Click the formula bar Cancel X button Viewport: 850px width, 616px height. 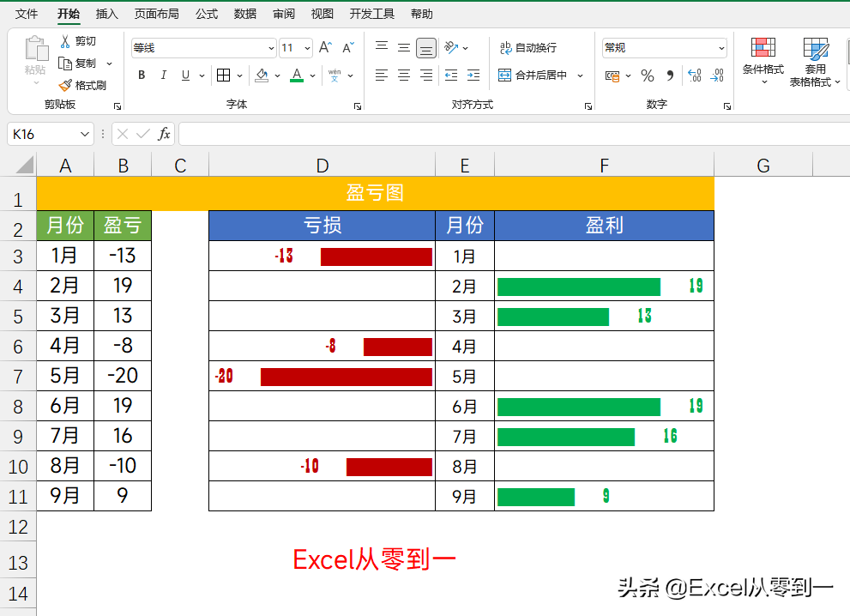tap(123, 134)
